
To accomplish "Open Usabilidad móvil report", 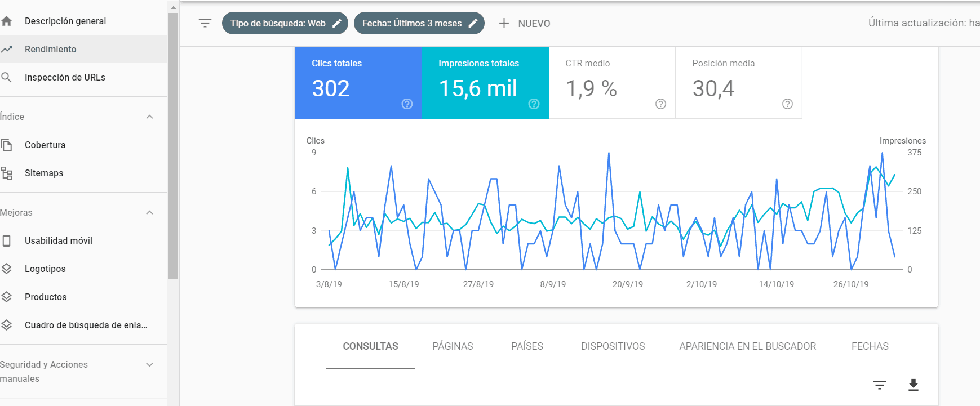I will tap(83, 240).
